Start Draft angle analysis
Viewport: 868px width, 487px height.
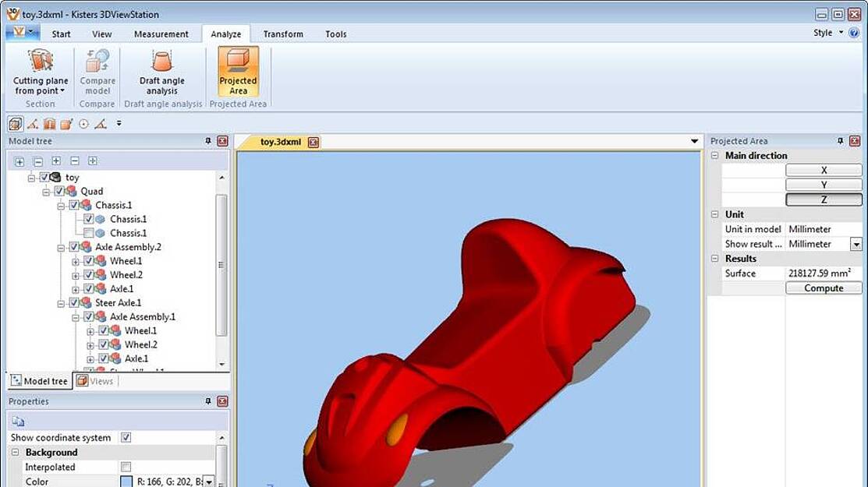pos(161,72)
